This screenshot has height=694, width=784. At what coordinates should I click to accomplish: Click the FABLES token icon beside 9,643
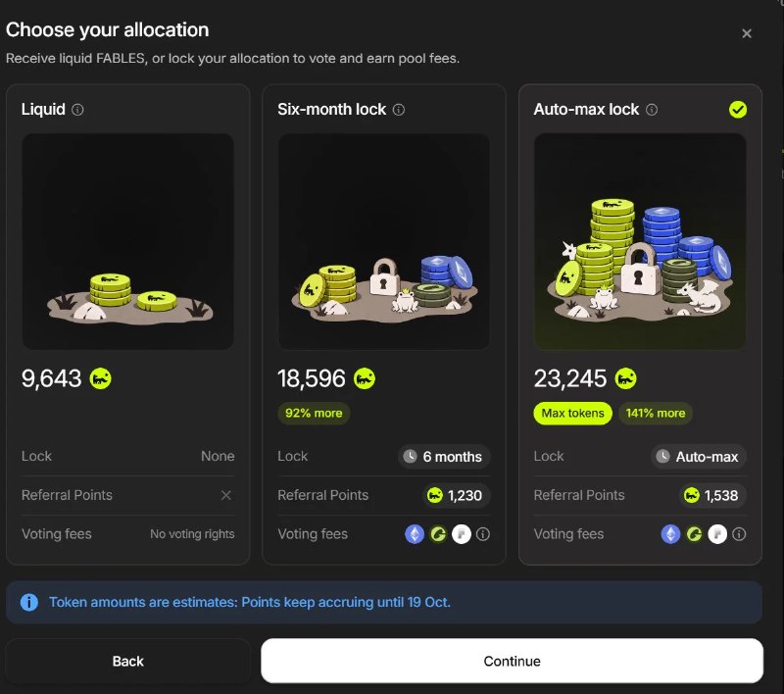(101, 378)
